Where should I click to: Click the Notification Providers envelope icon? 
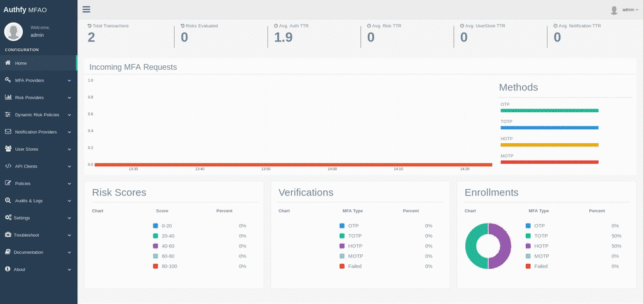click(8, 132)
